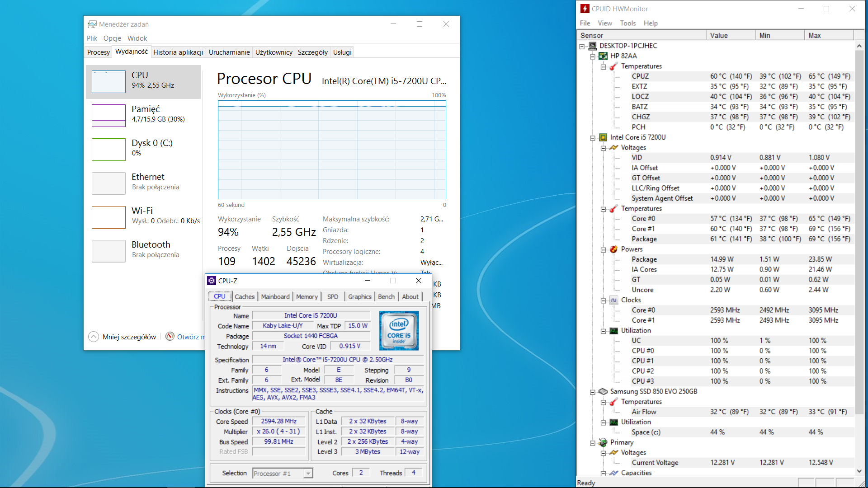
Task: Click the Primary battery icon
Action: pyautogui.click(x=603, y=442)
